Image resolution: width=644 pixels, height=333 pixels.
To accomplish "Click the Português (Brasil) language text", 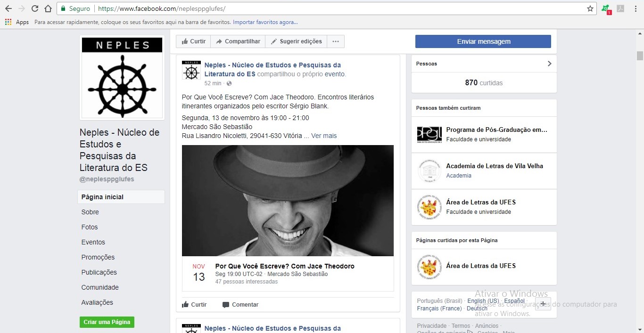I will (x=440, y=301).
